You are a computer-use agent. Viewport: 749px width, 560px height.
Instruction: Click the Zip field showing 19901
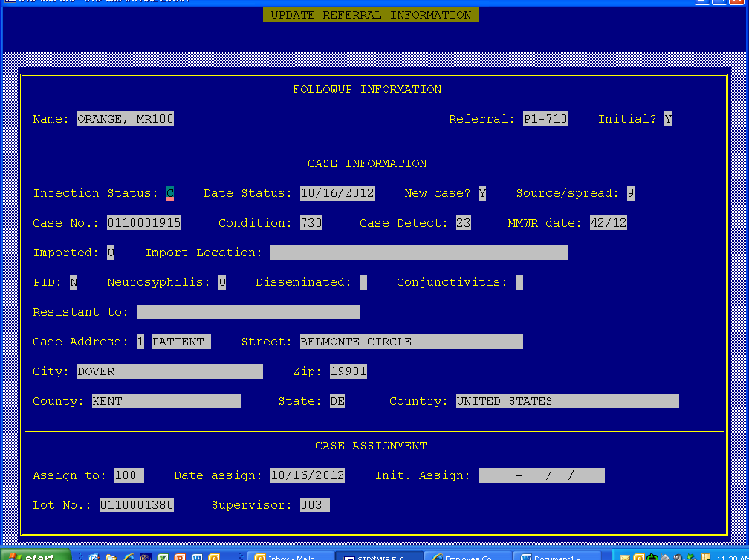[x=348, y=371]
